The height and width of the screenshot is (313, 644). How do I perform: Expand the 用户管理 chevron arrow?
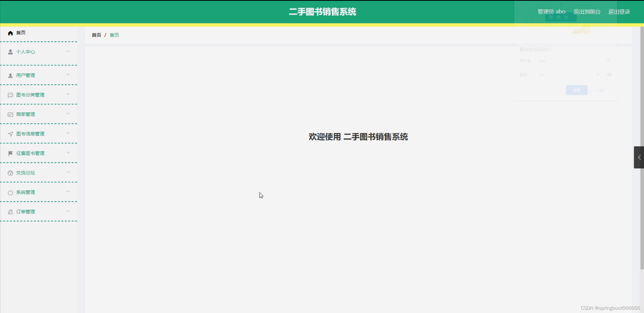[x=68, y=75]
